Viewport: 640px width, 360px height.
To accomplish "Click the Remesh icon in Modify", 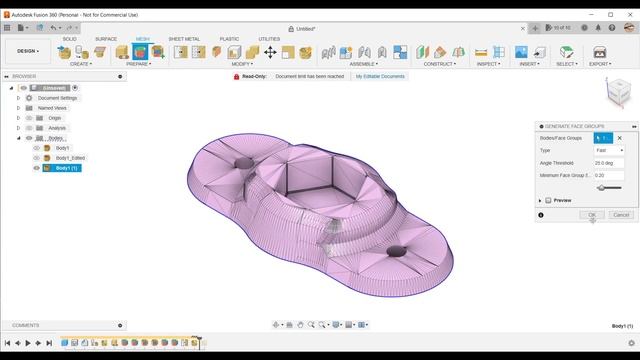I will click(180, 52).
